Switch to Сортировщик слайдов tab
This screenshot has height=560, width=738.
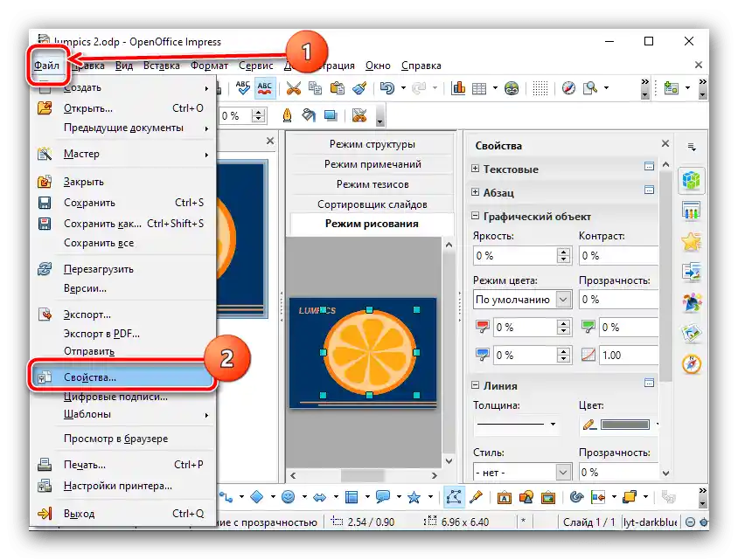click(x=372, y=204)
